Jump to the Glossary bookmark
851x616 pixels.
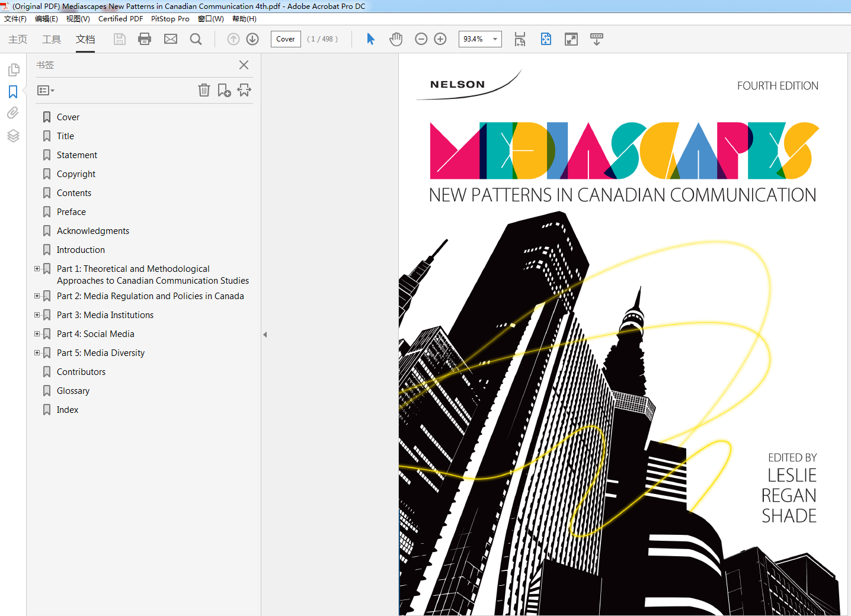[x=73, y=391]
